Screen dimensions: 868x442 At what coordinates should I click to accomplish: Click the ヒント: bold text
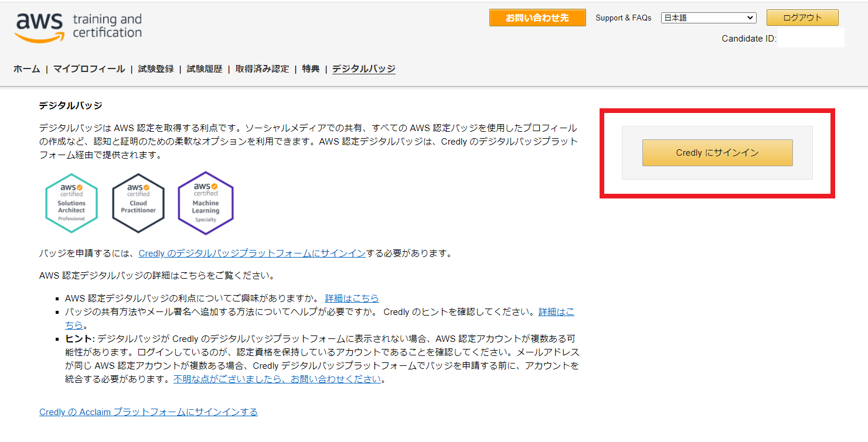[80, 339]
